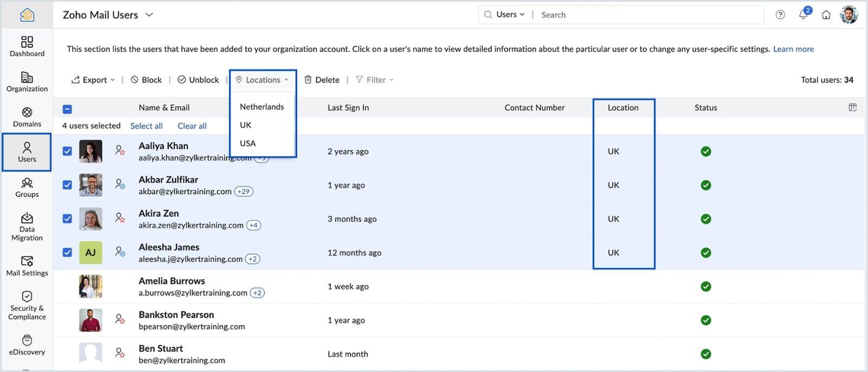Choose Netherlands from Locations menu
The image size is (868, 372).
[x=261, y=107]
